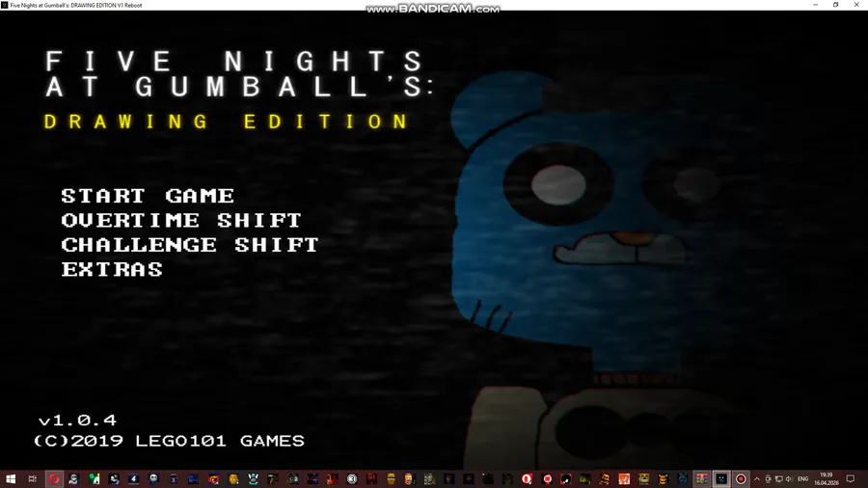
Task: Open the Windows Start menu
Action: click(10, 479)
